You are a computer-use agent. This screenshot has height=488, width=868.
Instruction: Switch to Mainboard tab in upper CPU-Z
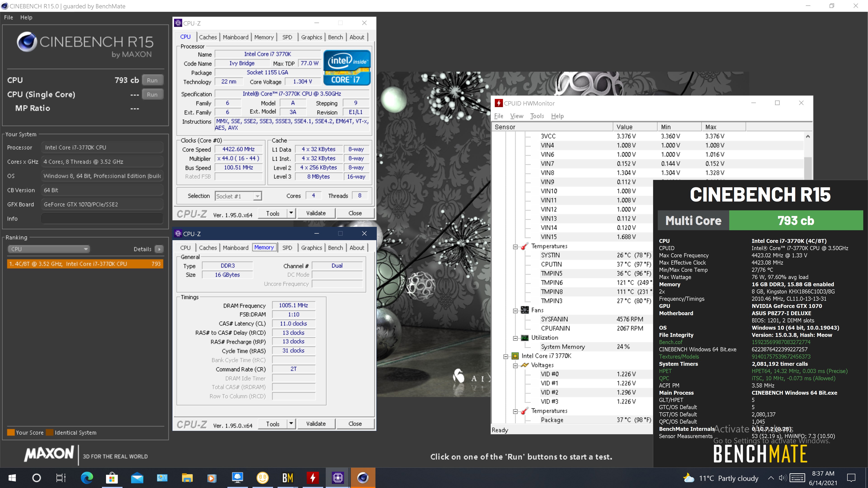tap(236, 37)
